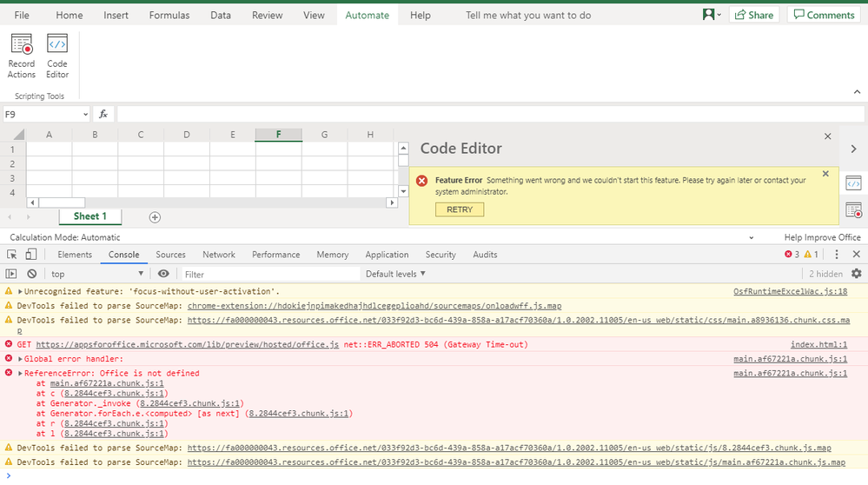Click the error count badge in DevTools
This screenshot has height=485, width=868.
pyautogui.click(x=792, y=255)
